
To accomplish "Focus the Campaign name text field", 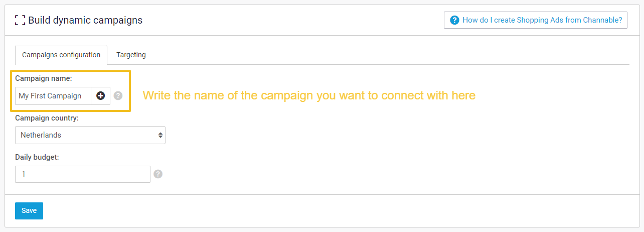I will [53, 96].
